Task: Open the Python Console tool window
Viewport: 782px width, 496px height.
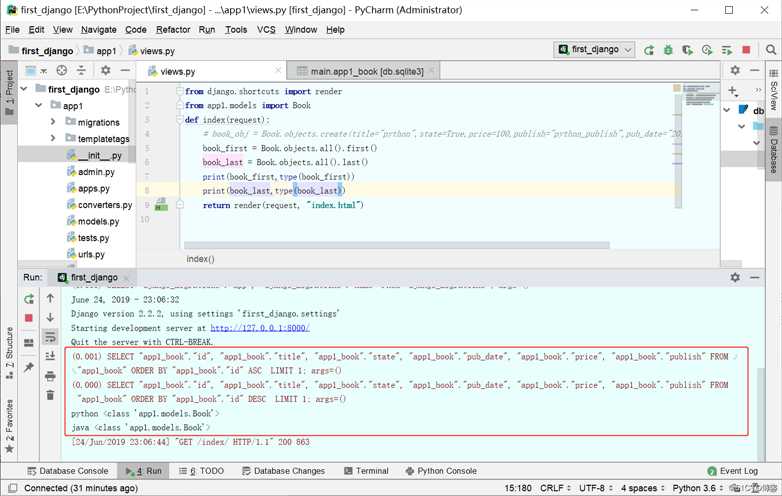Action: click(441, 471)
